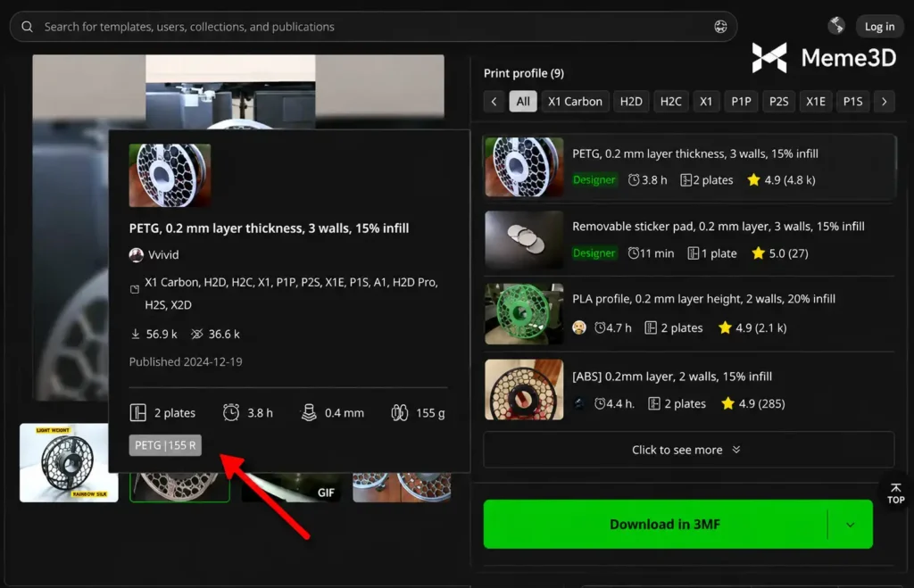Click the 1 plate icon on sticker pad row
The image size is (914, 588).
[693, 253]
